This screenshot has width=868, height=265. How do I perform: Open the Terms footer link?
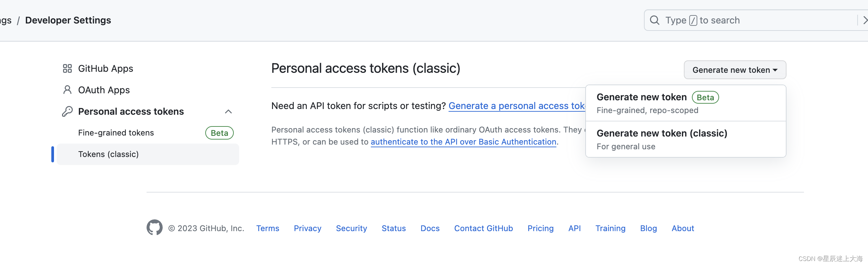pos(268,228)
